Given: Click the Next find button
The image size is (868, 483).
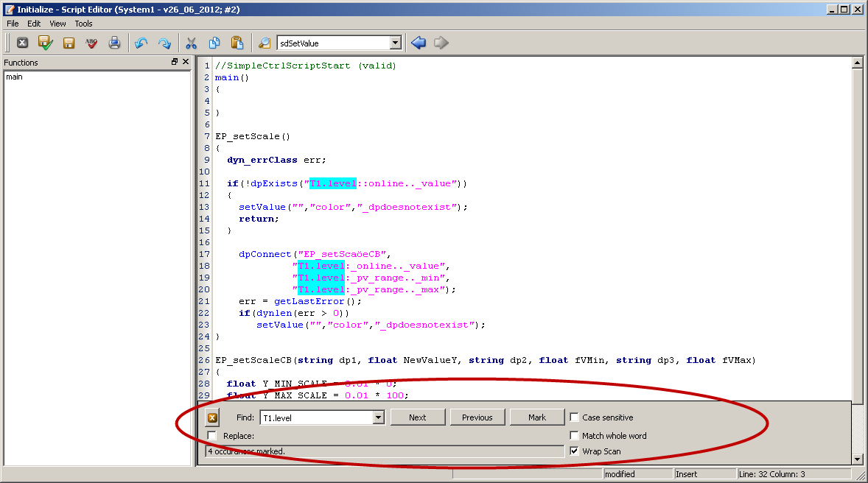Looking at the screenshot, I should point(418,417).
